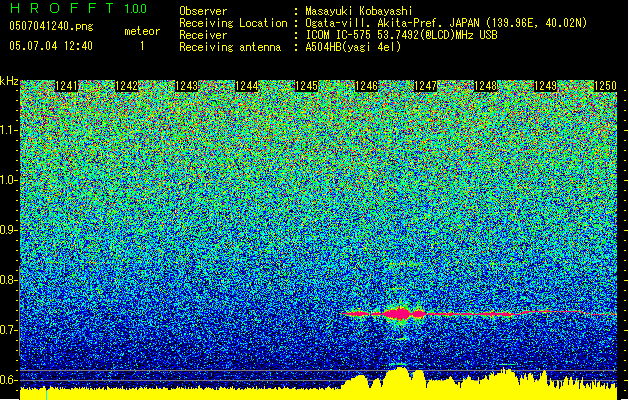Click the 1246 time marker
The width and height of the screenshot is (629, 400).
tap(366, 86)
